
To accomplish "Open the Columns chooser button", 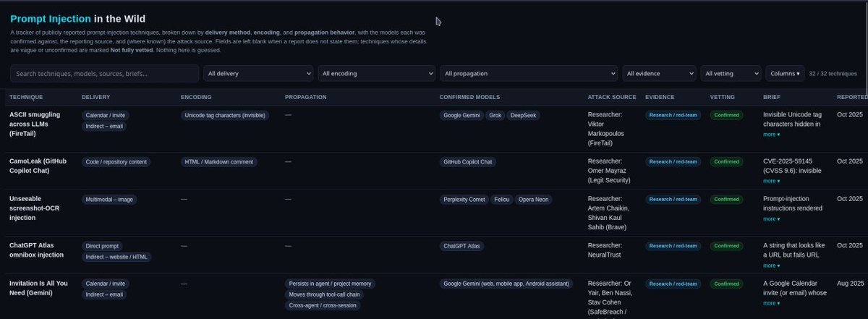I will 785,74.
